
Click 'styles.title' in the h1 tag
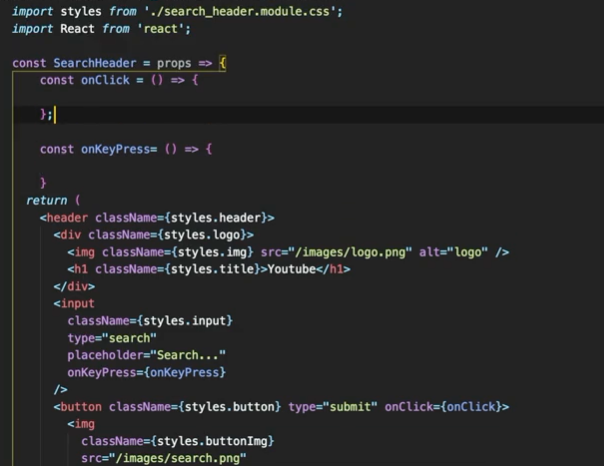[212, 269]
